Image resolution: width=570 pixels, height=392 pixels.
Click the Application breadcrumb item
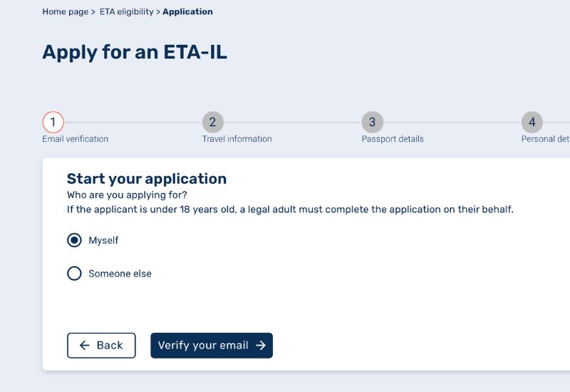pos(187,11)
